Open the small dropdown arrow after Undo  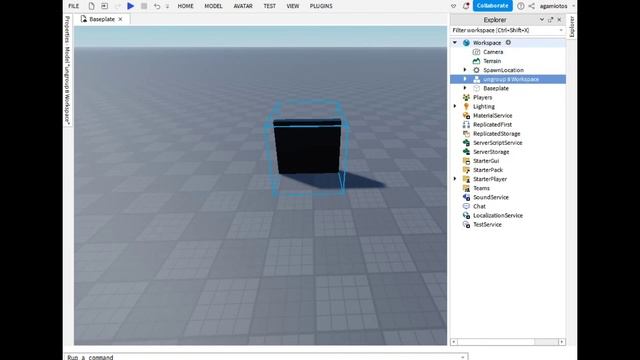pos(167,7)
